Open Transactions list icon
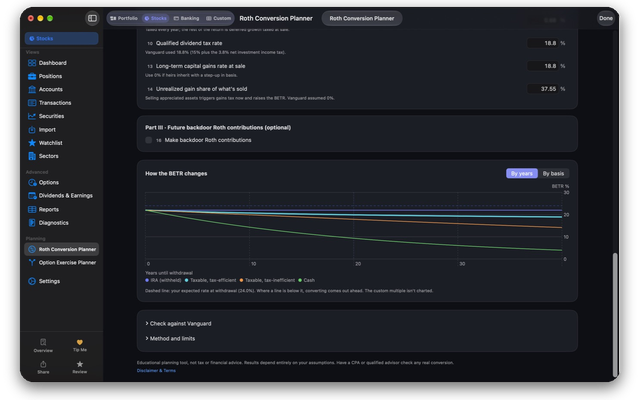Image resolution: width=640 pixels, height=400 pixels. click(x=32, y=103)
